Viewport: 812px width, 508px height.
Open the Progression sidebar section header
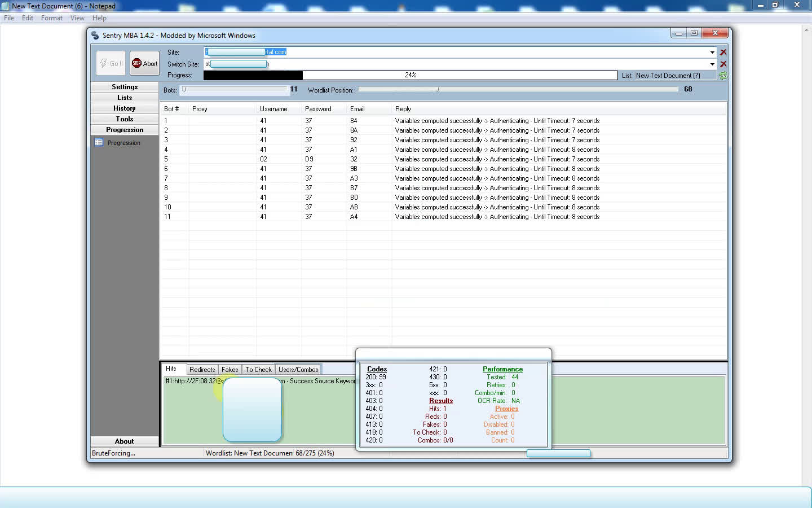[x=125, y=130]
